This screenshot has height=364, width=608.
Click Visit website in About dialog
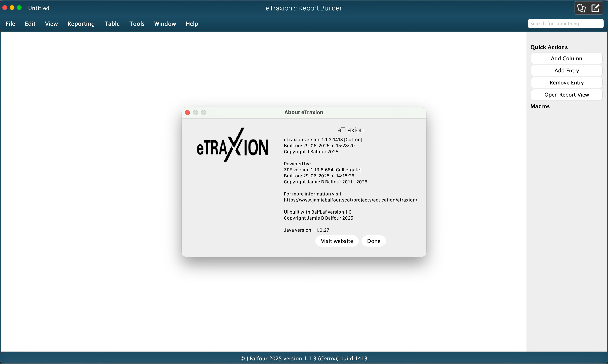337,241
